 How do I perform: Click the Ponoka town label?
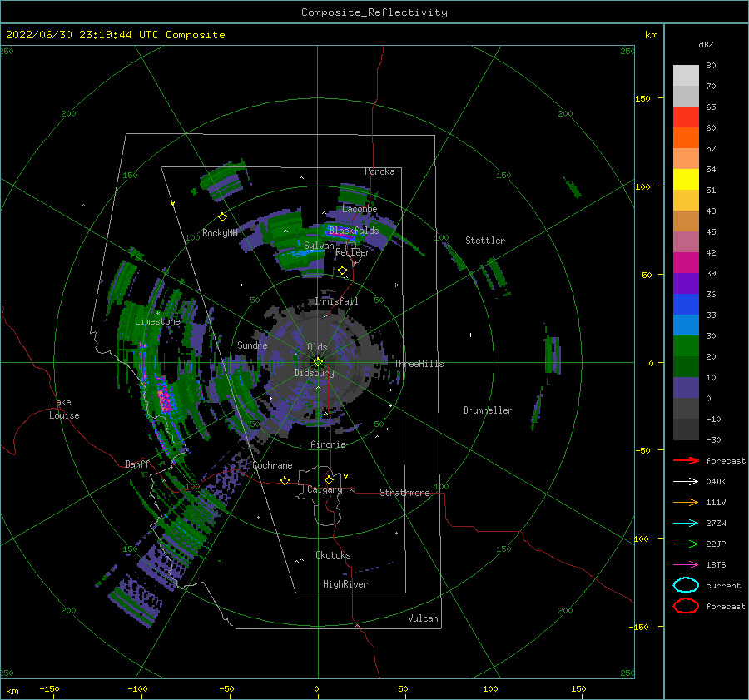[379, 171]
